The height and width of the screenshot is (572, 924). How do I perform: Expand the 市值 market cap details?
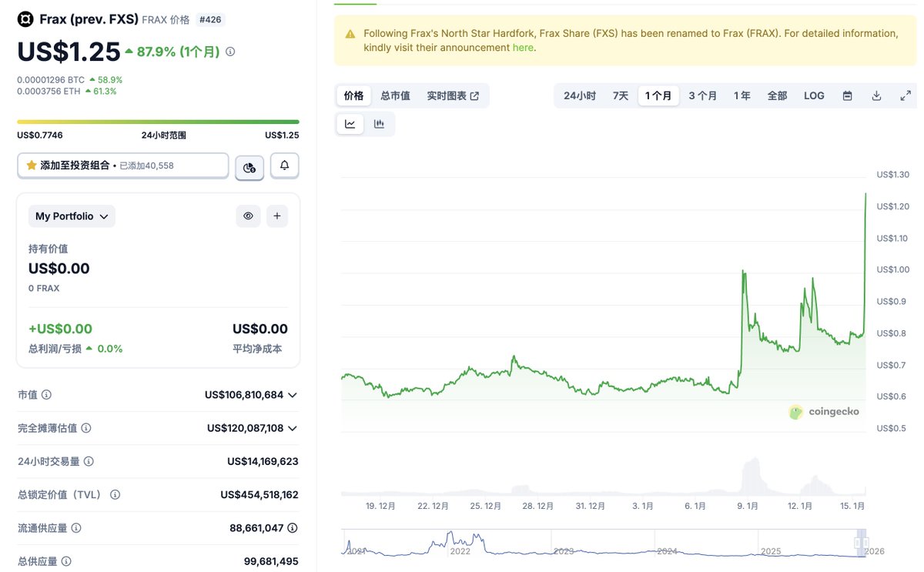tap(292, 395)
